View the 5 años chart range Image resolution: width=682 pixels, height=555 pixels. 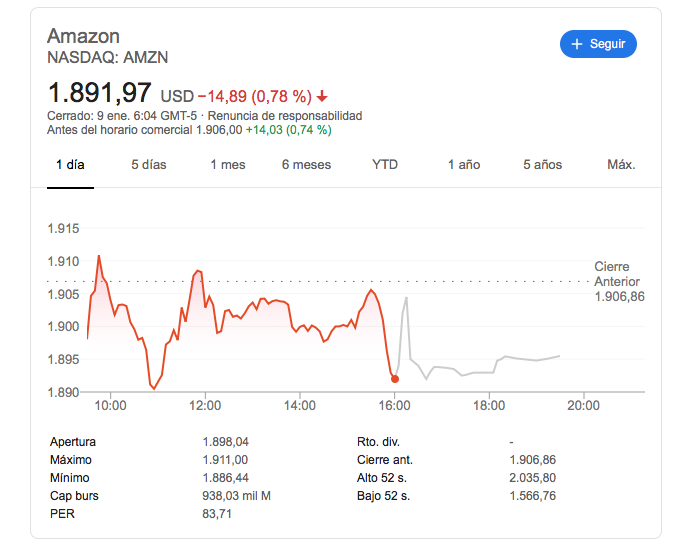(x=542, y=165)
